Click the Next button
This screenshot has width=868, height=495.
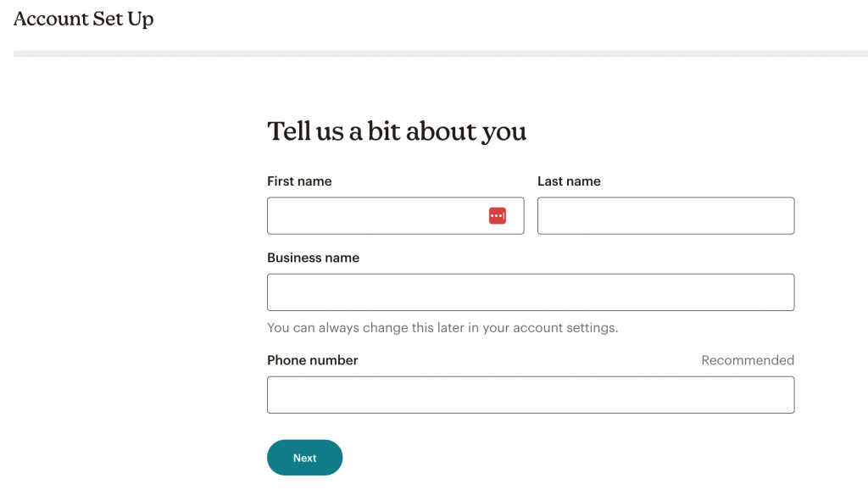pyautogui.click(x=304, y=458)
